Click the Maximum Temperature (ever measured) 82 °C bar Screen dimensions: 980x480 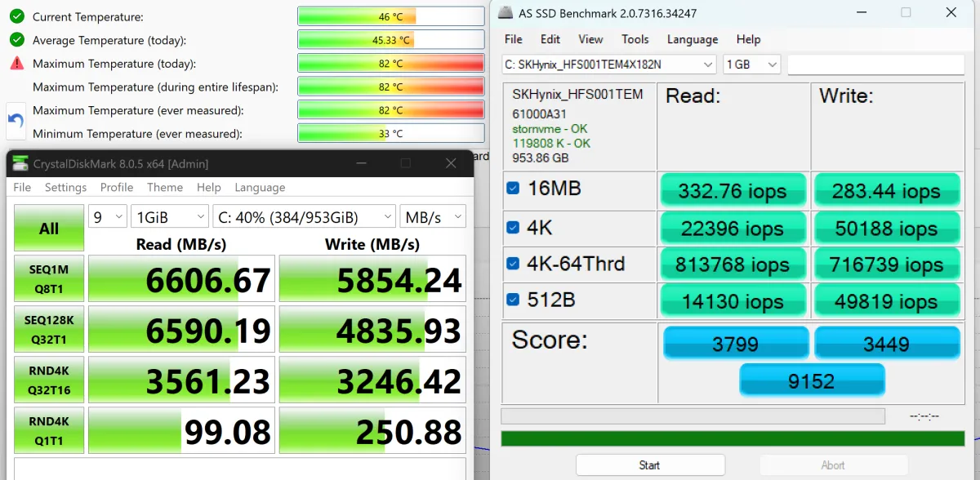(391, 110)
